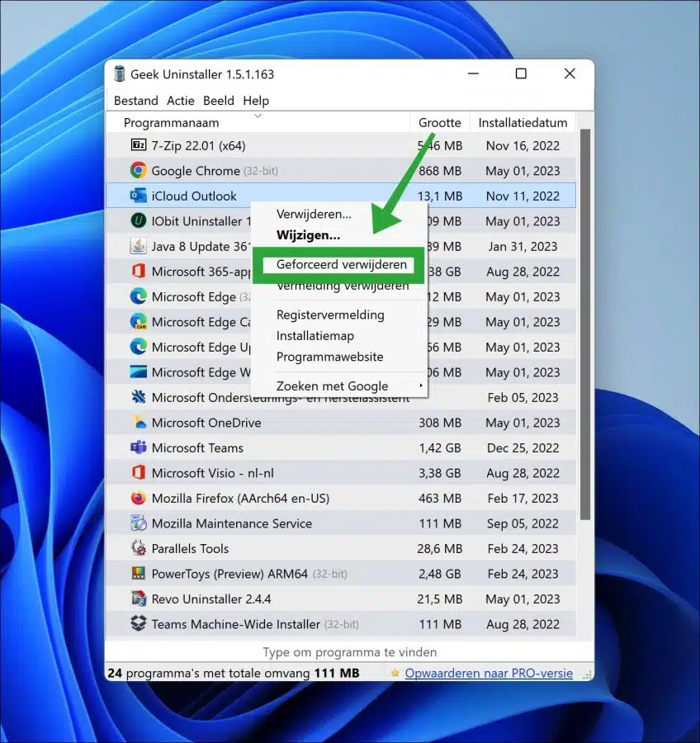Click the Microsoft Teams icon
The image size is (700, 743).
[139, 447]
